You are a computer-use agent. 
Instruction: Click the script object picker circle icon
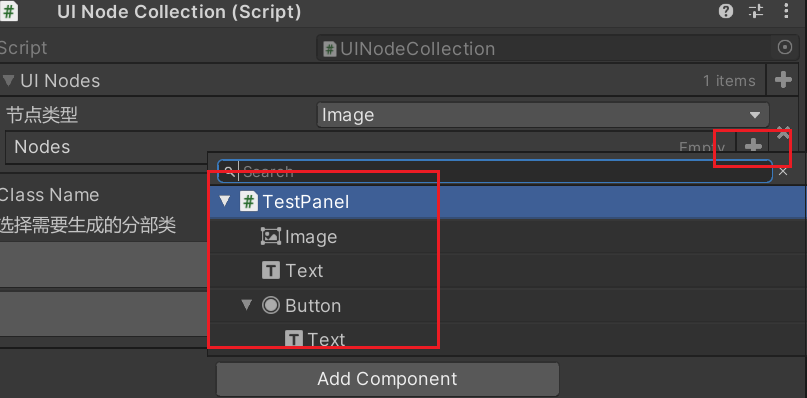(784, 48)
